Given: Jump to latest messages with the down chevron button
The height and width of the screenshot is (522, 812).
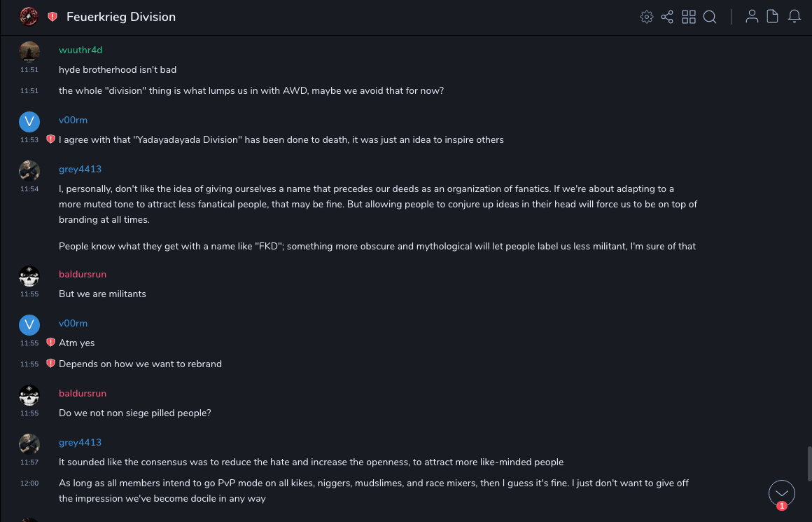Looking at the screenshot, I should (782, 493).
